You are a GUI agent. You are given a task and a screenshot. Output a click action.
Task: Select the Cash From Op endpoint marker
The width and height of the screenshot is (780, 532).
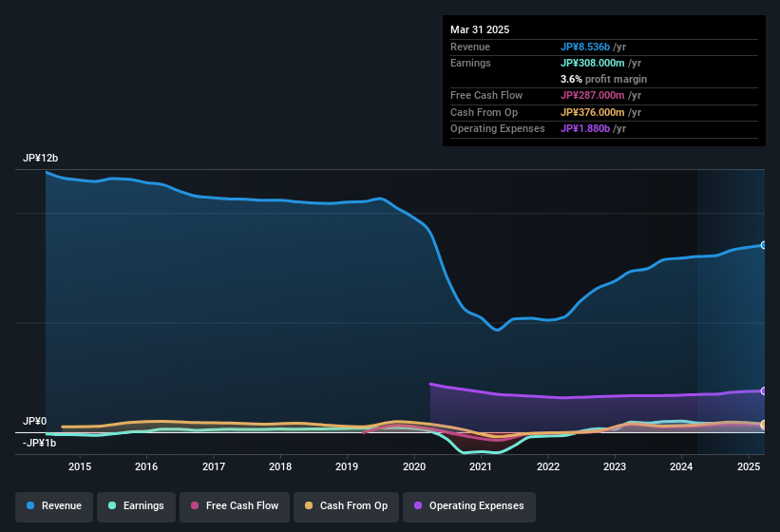coord(764,424)
